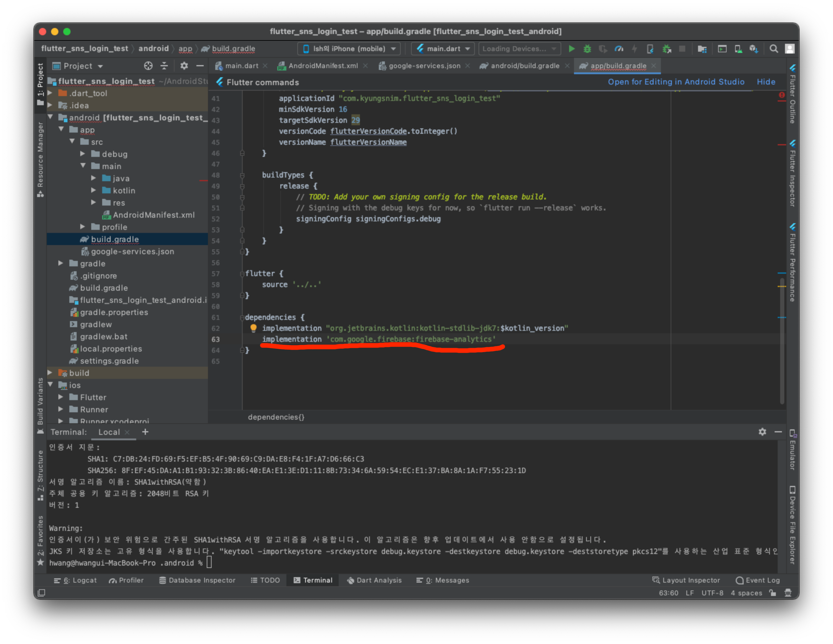This screenshot has height=644, width=833.
Task: Click the green Run button
Action: pyautogui.click(x=571, y=49)
